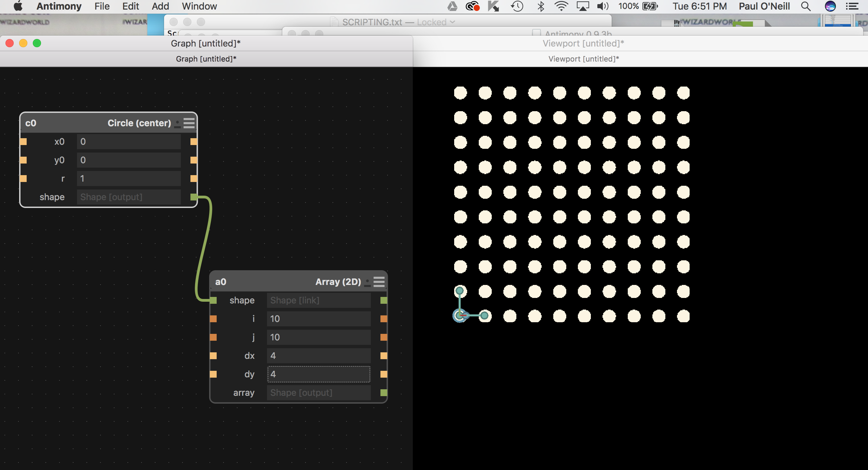Click the r output port on c0
Screen dimensions: 868x470
click(194, 179)
